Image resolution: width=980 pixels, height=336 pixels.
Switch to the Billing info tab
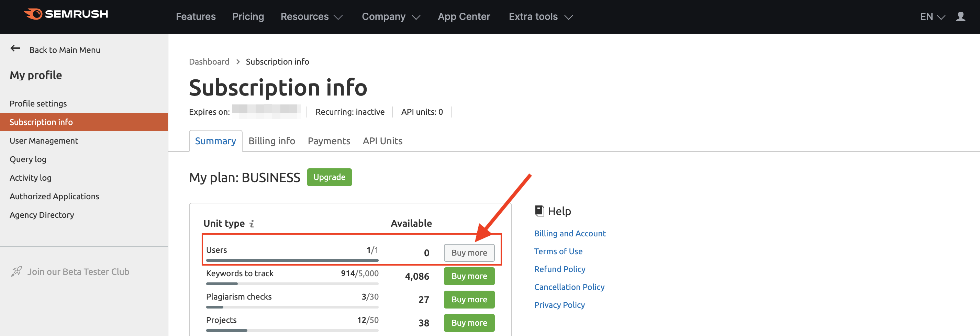(271, 141)
